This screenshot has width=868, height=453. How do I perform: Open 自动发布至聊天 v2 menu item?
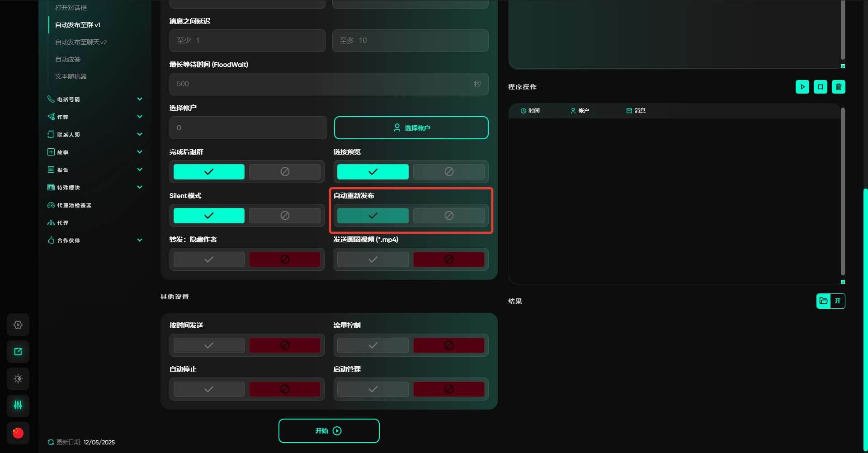tap(81, 42)
